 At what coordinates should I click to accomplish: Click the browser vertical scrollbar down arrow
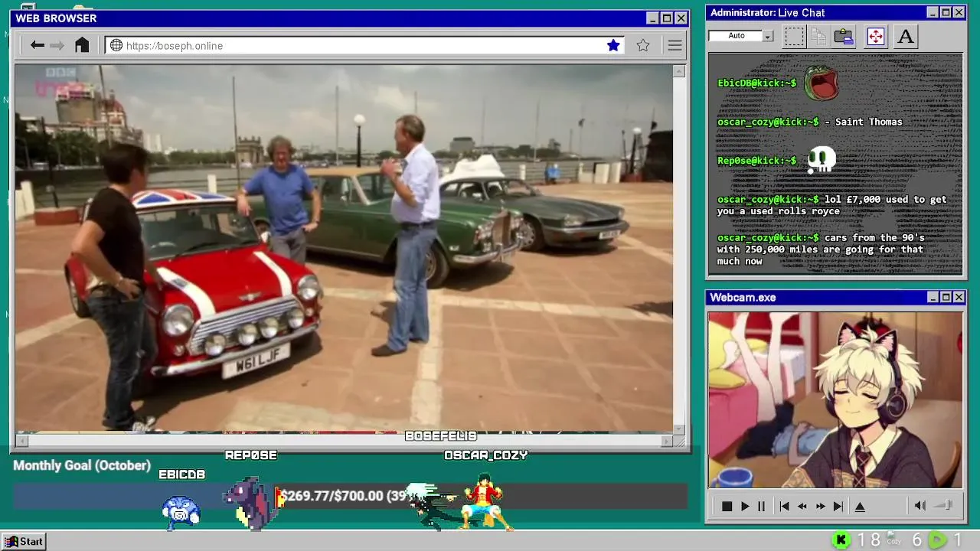click(x=679, y=429)
